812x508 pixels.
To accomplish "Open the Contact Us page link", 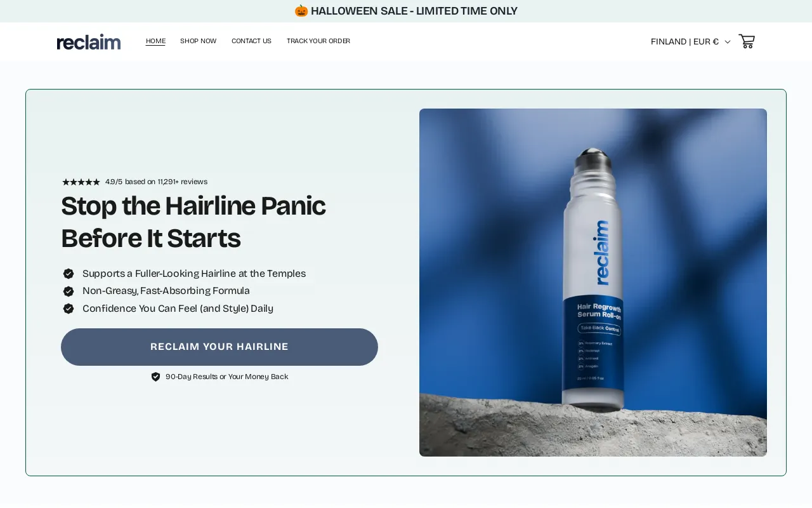I will point(251,41).
